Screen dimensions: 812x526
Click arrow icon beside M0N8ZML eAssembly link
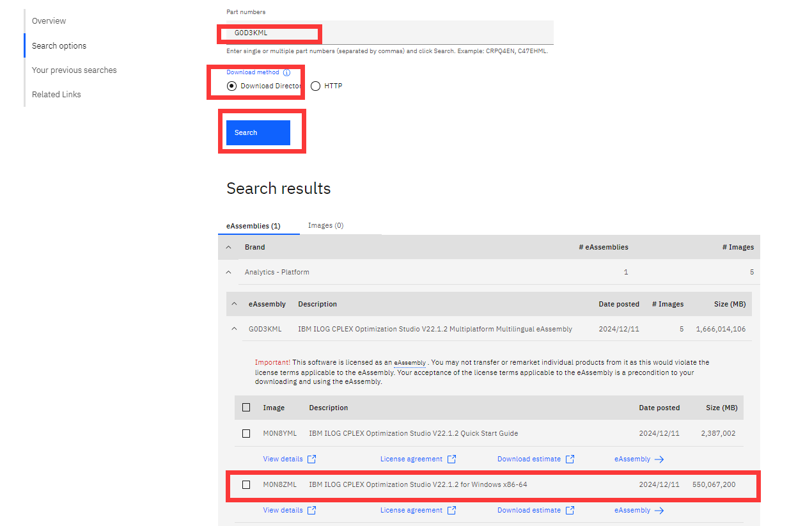pyautogui.click(x=659, y=510)
